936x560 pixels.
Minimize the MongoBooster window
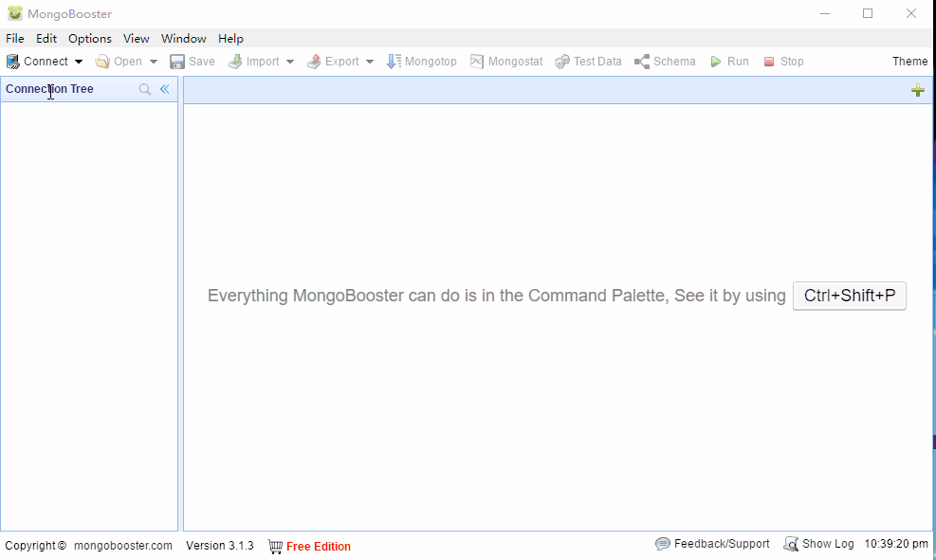[x=825, y=13]
